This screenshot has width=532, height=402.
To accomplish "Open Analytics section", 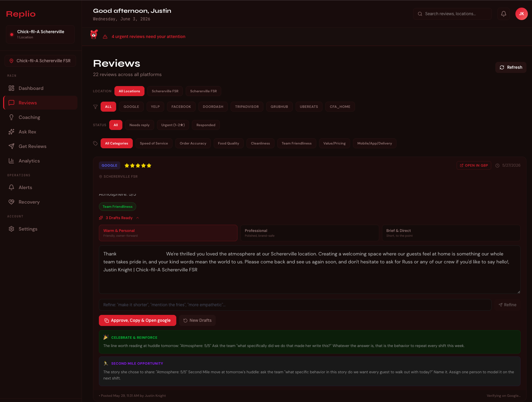I will pyautogui.click(x=40, y=161).
